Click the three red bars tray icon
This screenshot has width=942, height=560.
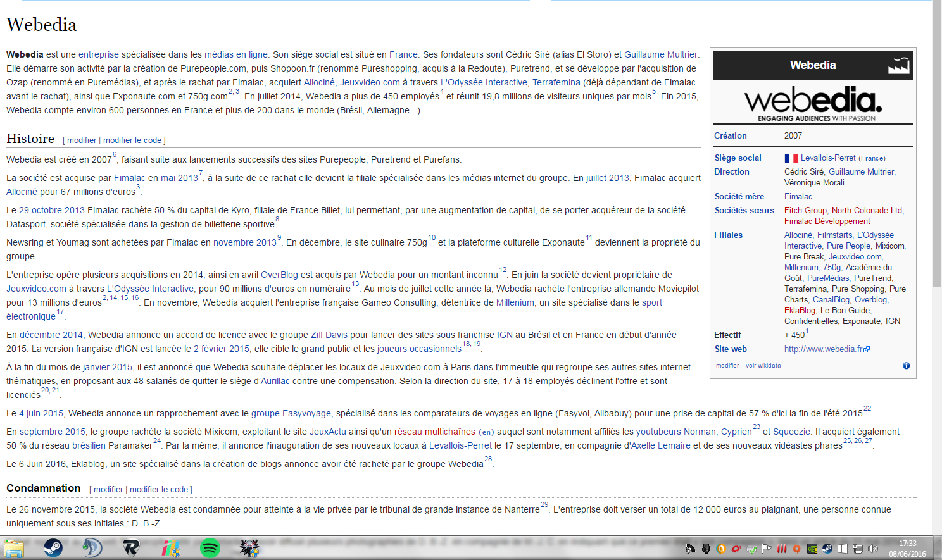[x=782, y=549]
